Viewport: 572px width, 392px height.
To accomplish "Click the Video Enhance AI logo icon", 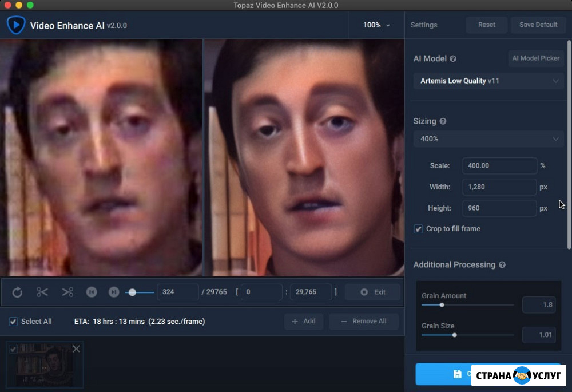I will pyautogui.click(x=15, y=25).
